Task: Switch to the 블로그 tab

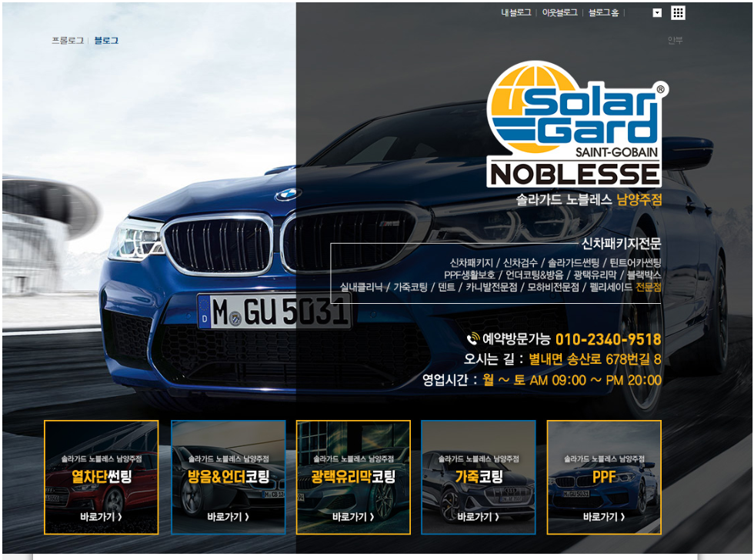Action: (x=106, y=40)
